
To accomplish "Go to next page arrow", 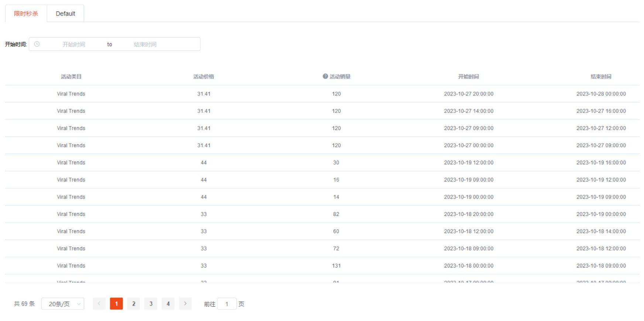I will point(185,304).
